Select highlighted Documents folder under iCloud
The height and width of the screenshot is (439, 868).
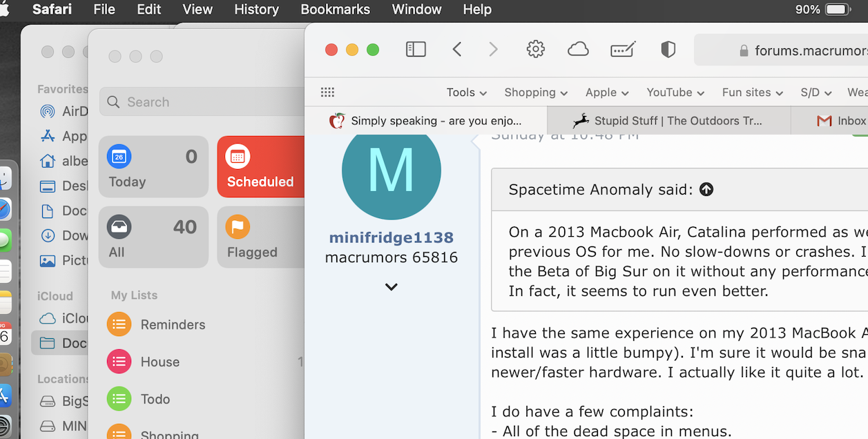tap(59, 343)
